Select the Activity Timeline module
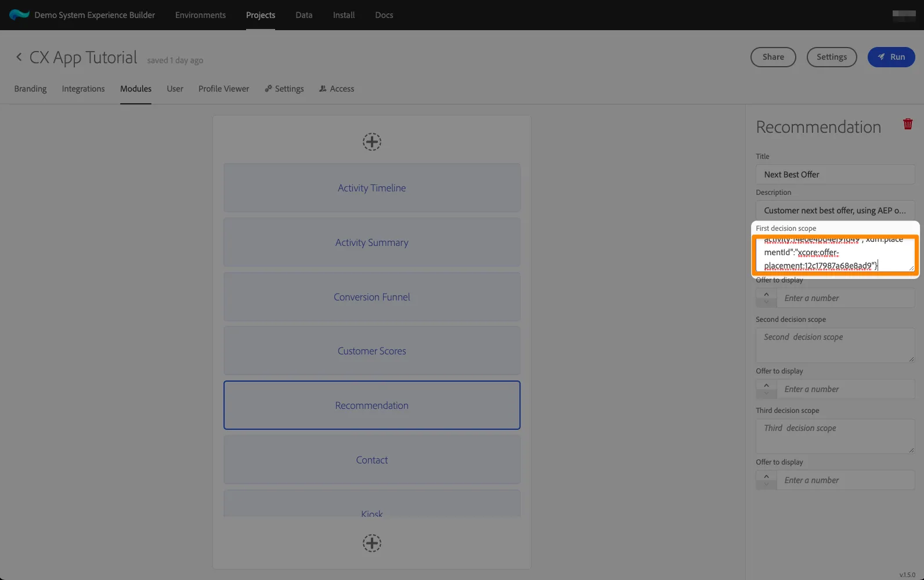Screen dimensions: 924x580 pyautogui.click(x=372, y=188)
